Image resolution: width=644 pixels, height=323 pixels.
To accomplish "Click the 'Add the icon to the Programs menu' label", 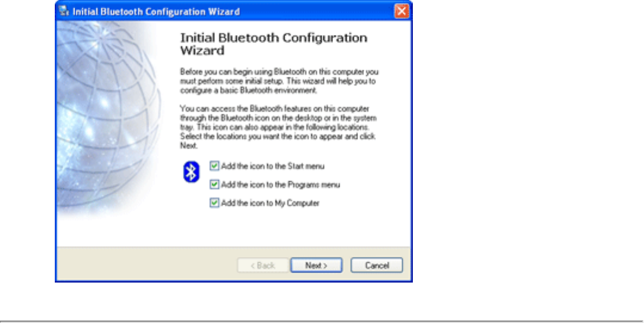I will click(281, 185).
